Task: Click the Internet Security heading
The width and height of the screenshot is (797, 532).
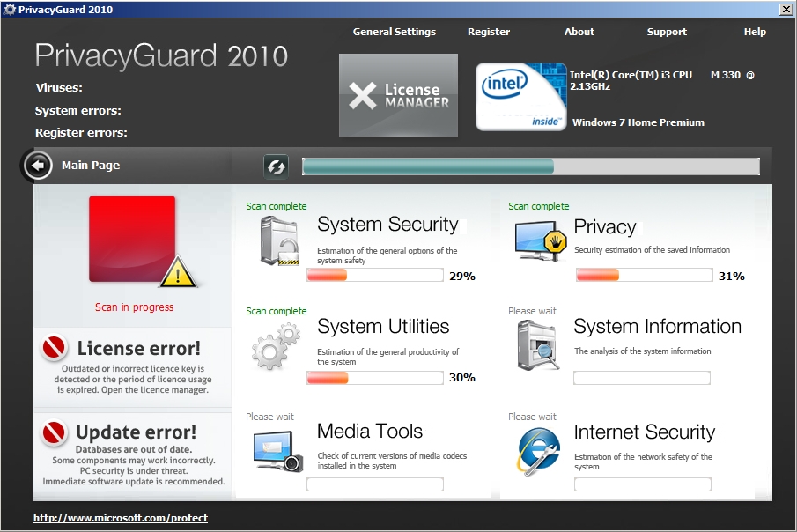Action: click(644, 432)
